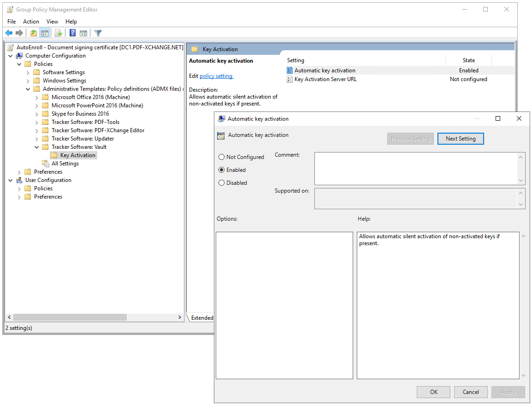Screen dimensions: 532x405
Task: Toggle the action pane toolbar icon
Action: tap(84, 33)
